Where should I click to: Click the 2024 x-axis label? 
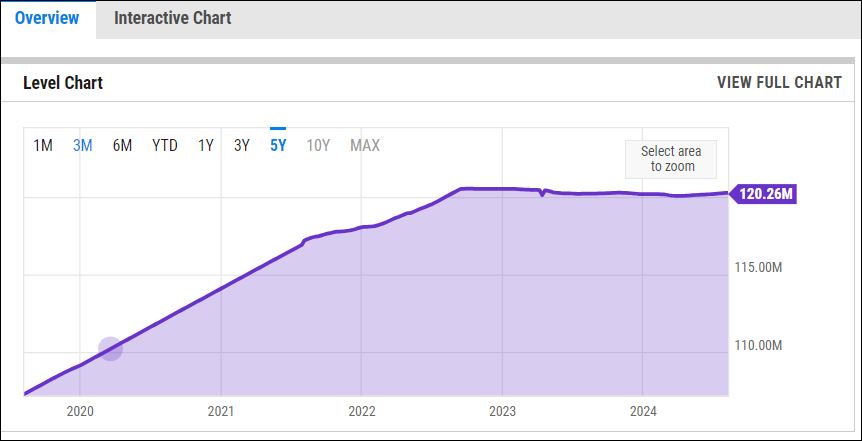pyautogui.click(x=643, y=411)
